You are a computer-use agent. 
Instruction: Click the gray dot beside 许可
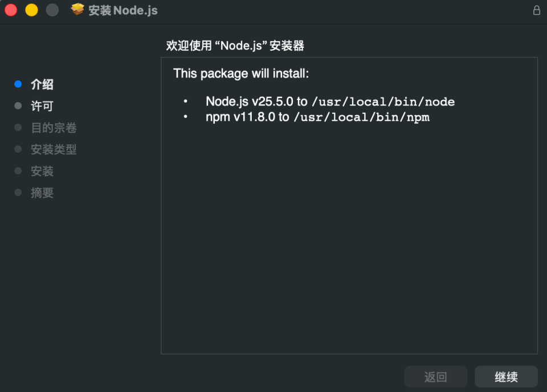(18, 105)
